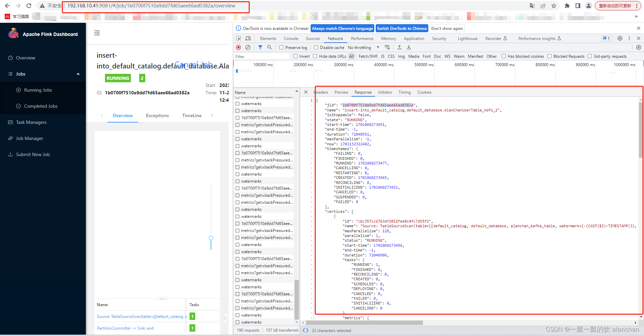
Task: Click the browser address bar URL
Action: pyautogui.click(x=151, y=6)
